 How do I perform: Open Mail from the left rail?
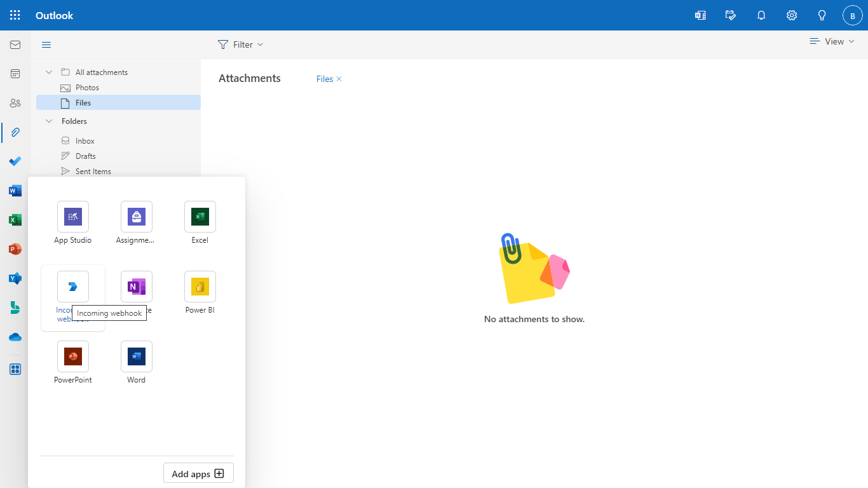[15, 44]
